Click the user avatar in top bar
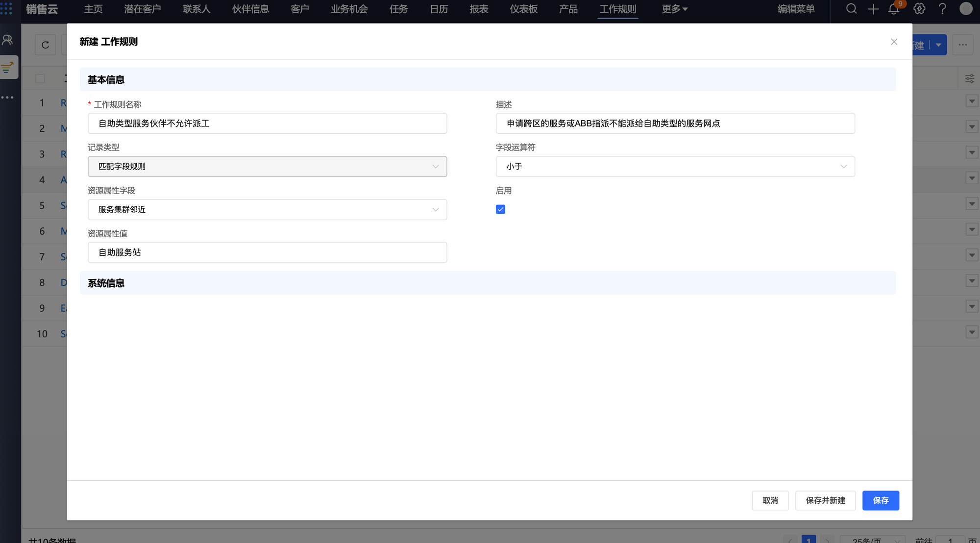The height and width of the screenshot is (543, 980). [965, 9]
